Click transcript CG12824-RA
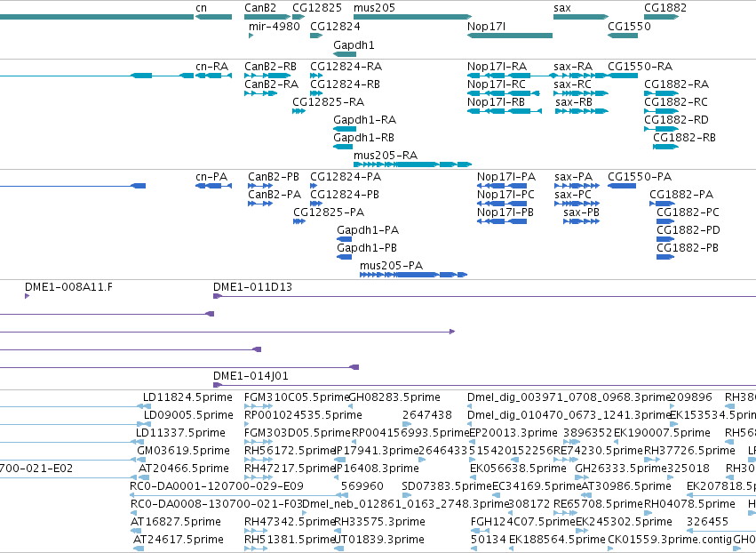This screenshot has height=553, width=756. tap(316, 76)
